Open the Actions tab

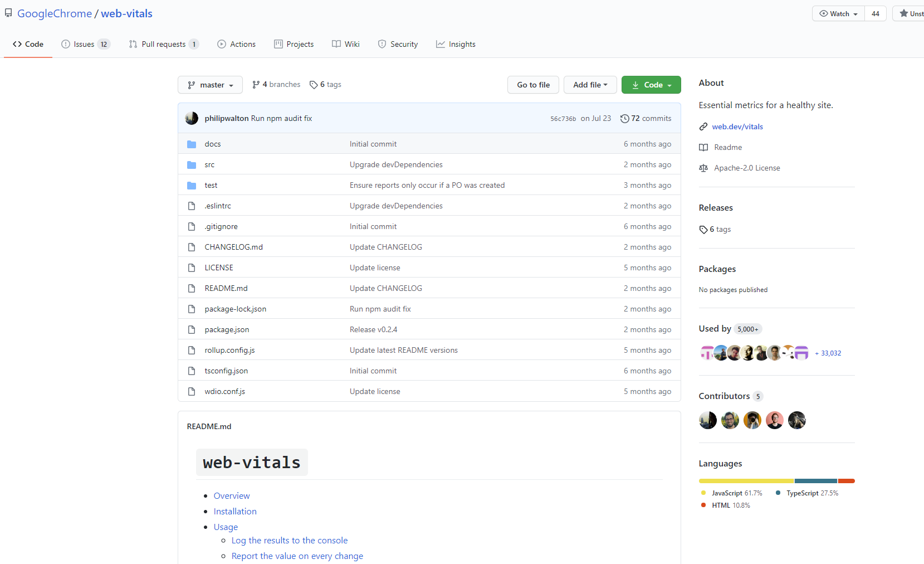[237, 44]
